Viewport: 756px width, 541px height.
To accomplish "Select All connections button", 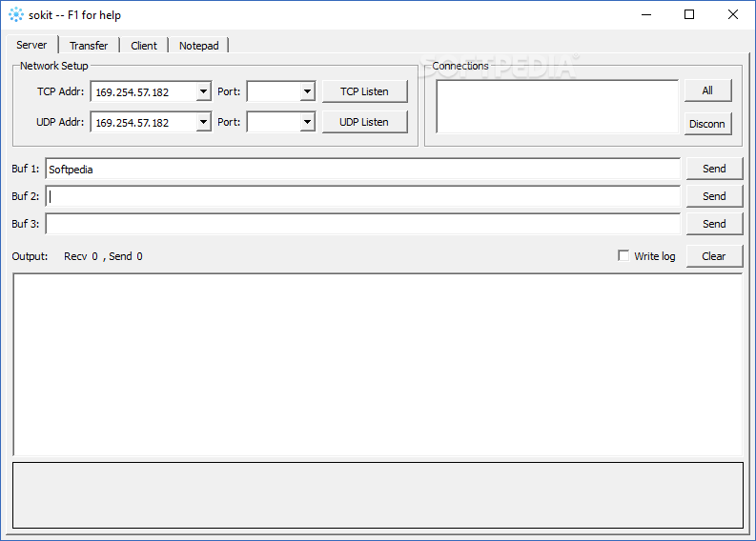I will coord(707,90).
